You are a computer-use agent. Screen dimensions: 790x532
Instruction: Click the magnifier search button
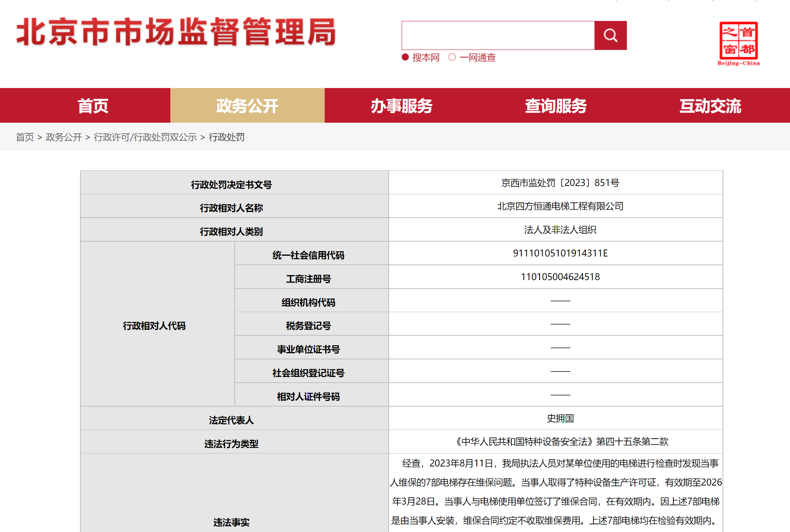(611, 35)
